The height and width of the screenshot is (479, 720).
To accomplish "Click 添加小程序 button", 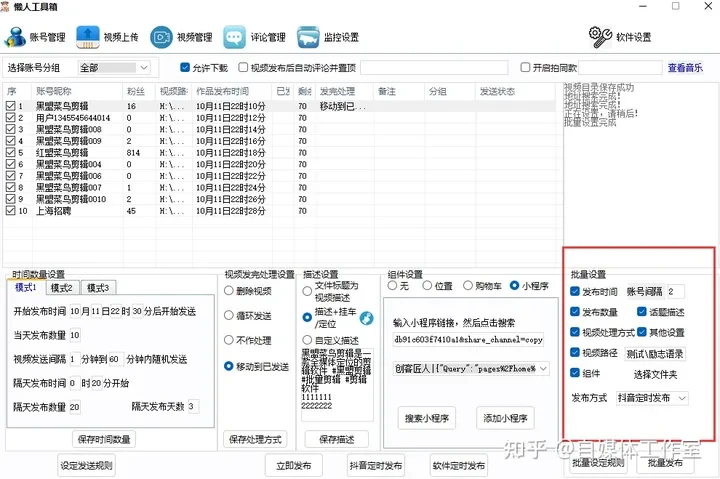I will [505, 418].
